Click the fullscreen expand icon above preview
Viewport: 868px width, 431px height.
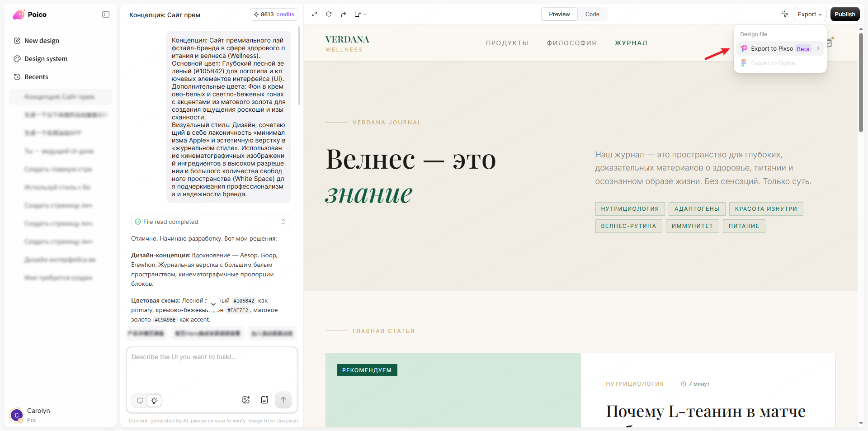[315, 14]
